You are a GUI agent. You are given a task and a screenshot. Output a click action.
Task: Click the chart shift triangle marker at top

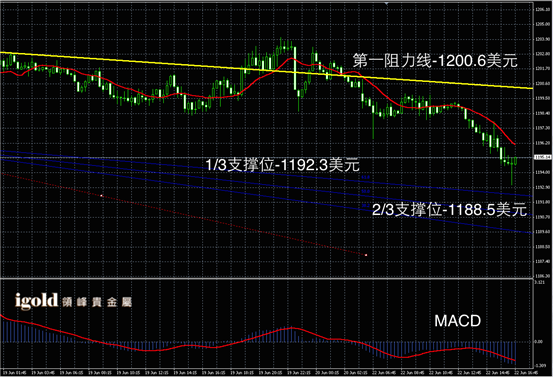[387, 3]
